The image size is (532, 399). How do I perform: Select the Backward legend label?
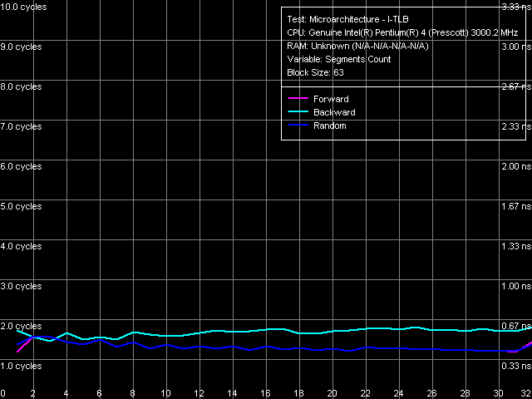pos(334,113)
